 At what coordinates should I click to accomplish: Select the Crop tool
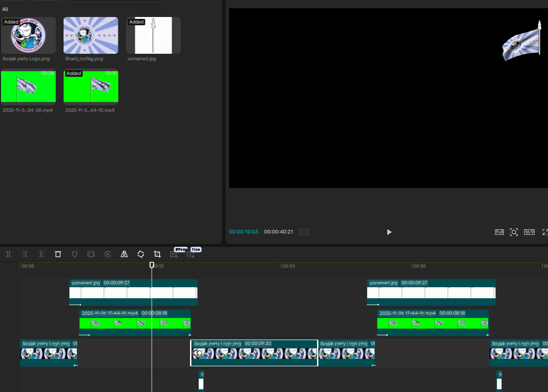[157, 254]
